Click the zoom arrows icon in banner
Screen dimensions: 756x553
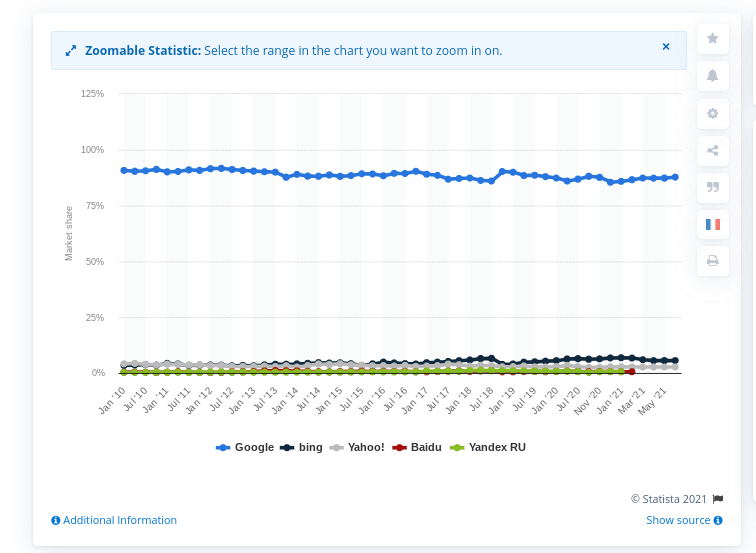coord(70,51)
